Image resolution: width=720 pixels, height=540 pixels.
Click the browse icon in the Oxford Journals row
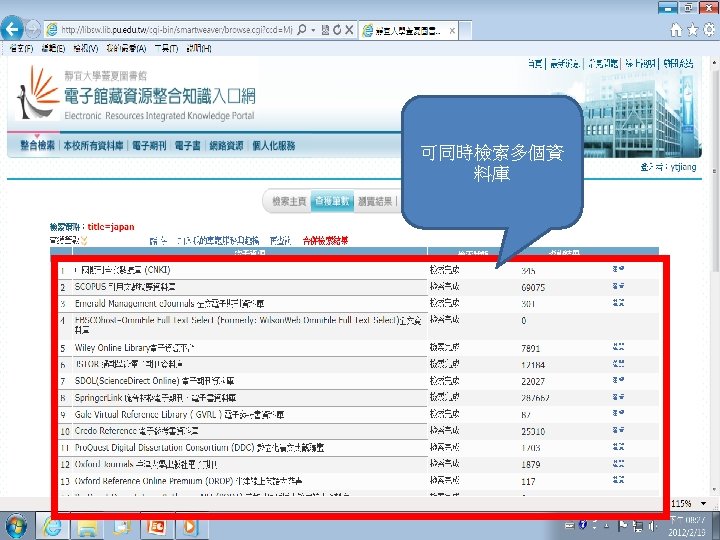tap(618, 463)
